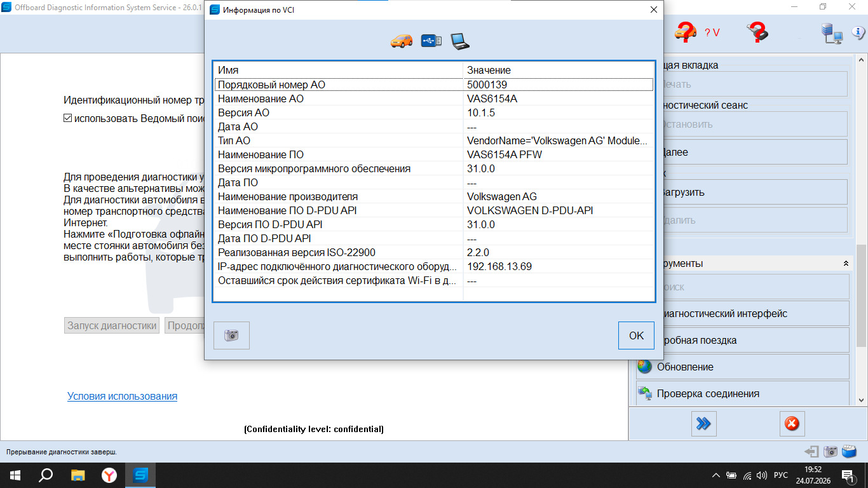The width and height of the screenshot is (868, 488).
Task: Open the volume control in the tray
Action: tap(762, 475)
